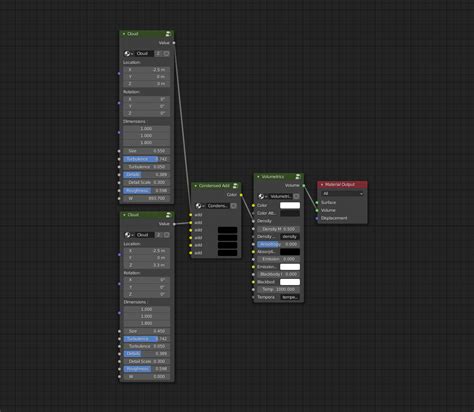Open the All target dropdown in Material Output
Screen dimensions: 474x412
342,194
